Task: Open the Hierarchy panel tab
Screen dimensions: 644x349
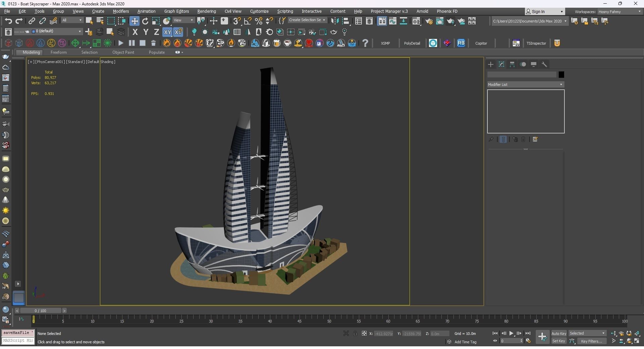Action: click(x=512, y=64)
